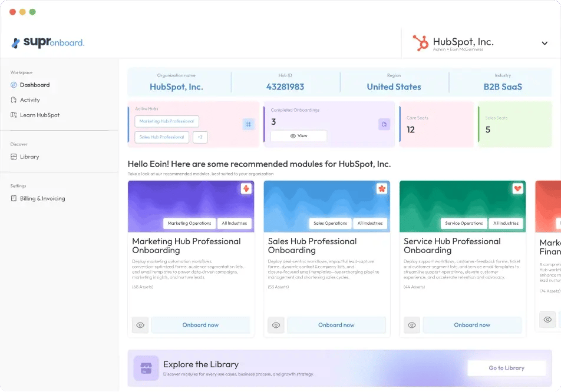Click Marketing Hub Professional Onboarding title
This screenshot has height=392, width=561.
click(186, 246)
